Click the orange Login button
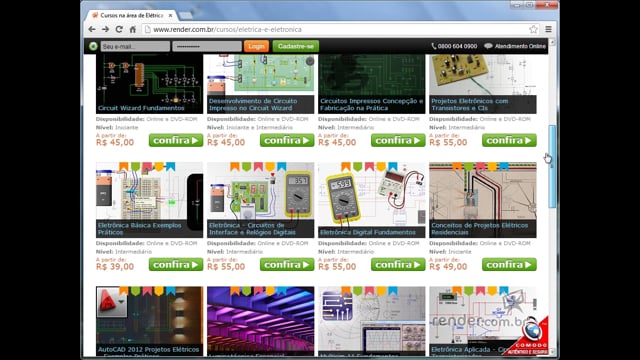This screenshot has width=640, height=360. click(x=256, y=46)
